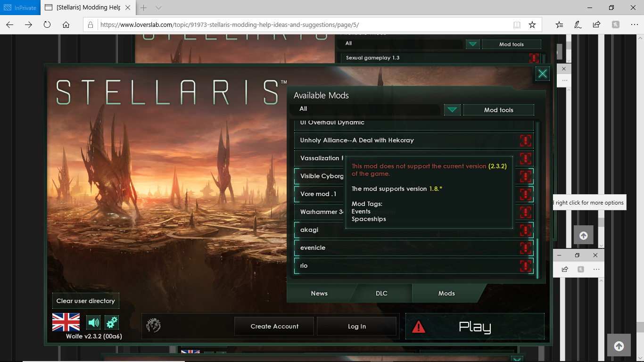Viewport: 644px width, 362px height.
Task: Add this page to favorites with the star
Action: tap(532, 25)
